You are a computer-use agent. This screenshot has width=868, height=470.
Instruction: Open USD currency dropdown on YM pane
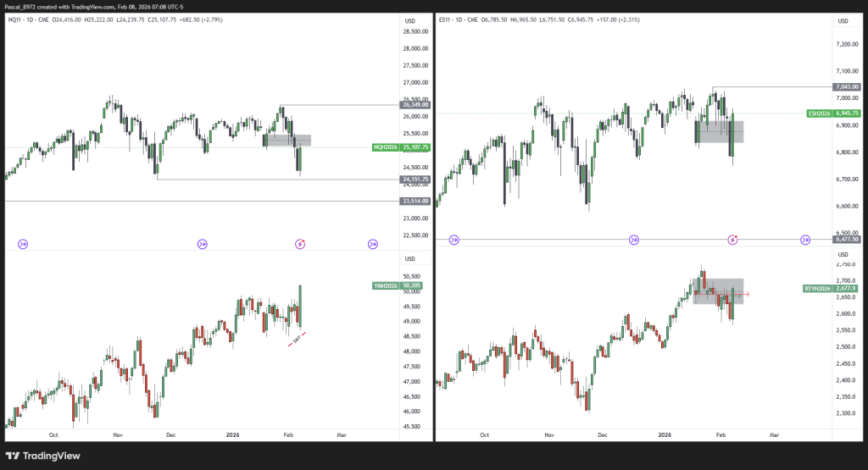click(410, 258)
